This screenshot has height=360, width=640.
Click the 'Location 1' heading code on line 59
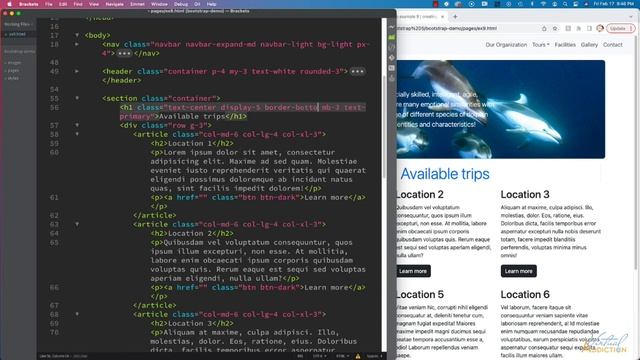click(x=192, y=143)
